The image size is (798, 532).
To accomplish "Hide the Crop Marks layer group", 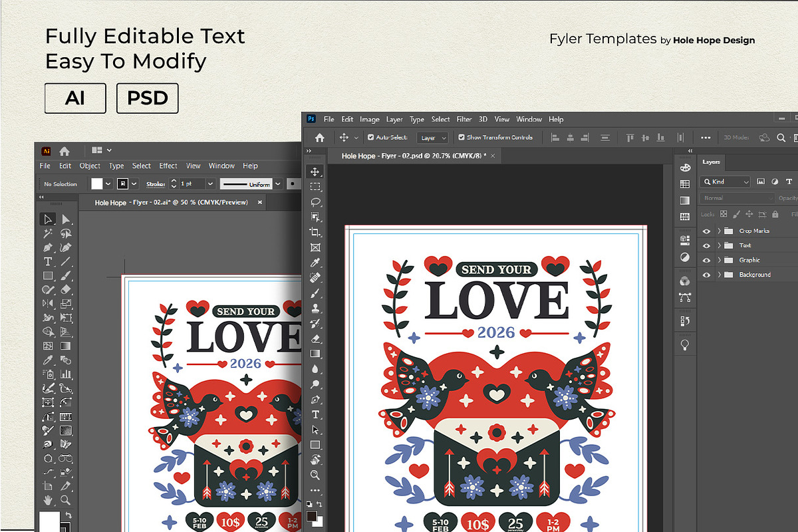I will point(706,231).
